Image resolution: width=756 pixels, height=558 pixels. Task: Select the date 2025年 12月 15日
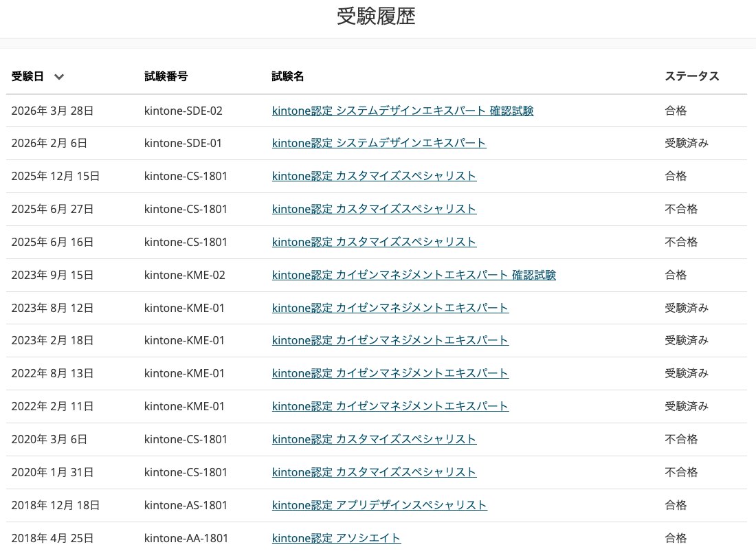point(56,176)
